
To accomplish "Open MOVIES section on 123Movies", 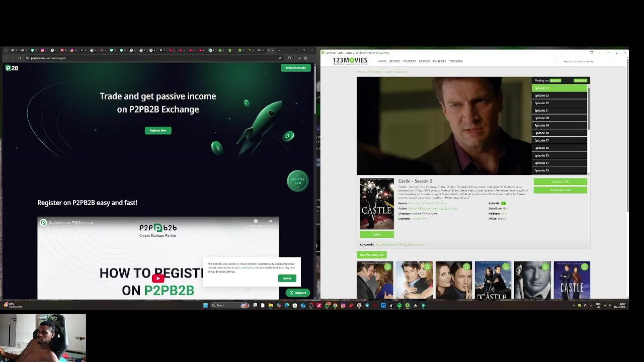I will point(424,61).
